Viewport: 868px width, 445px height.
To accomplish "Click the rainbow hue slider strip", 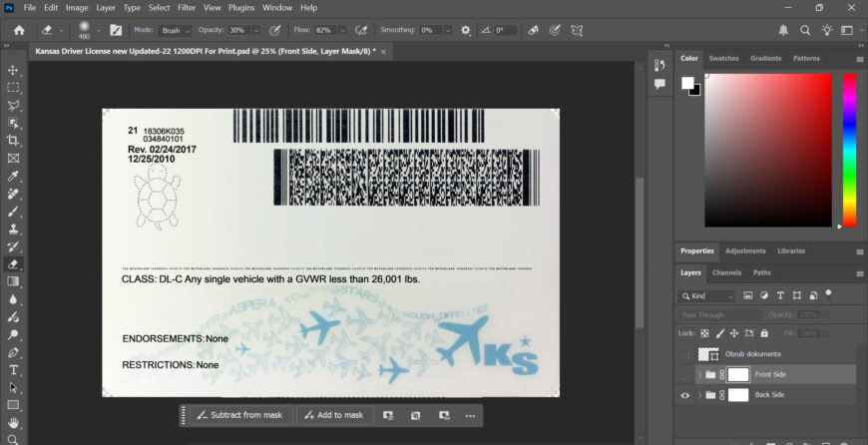I will click(x=850, y=150).
